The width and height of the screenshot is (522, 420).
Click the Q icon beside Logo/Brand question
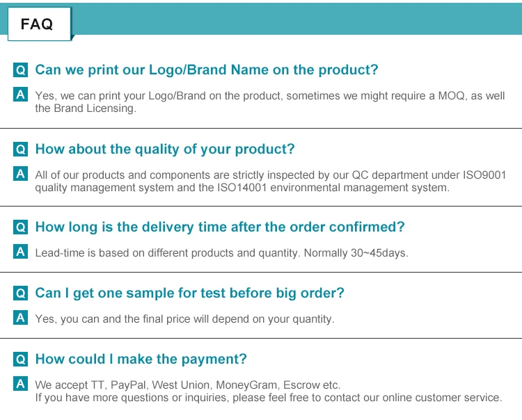(x=21, y=70)
